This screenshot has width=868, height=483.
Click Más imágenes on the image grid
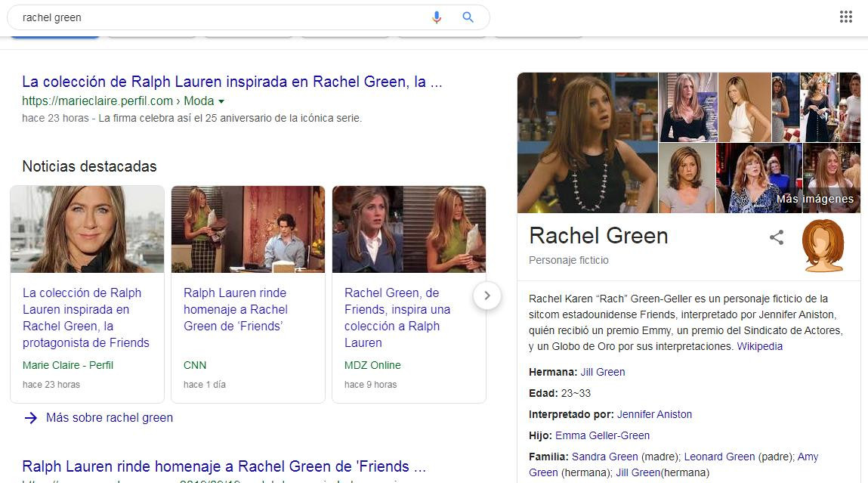[x=815, y=199]
